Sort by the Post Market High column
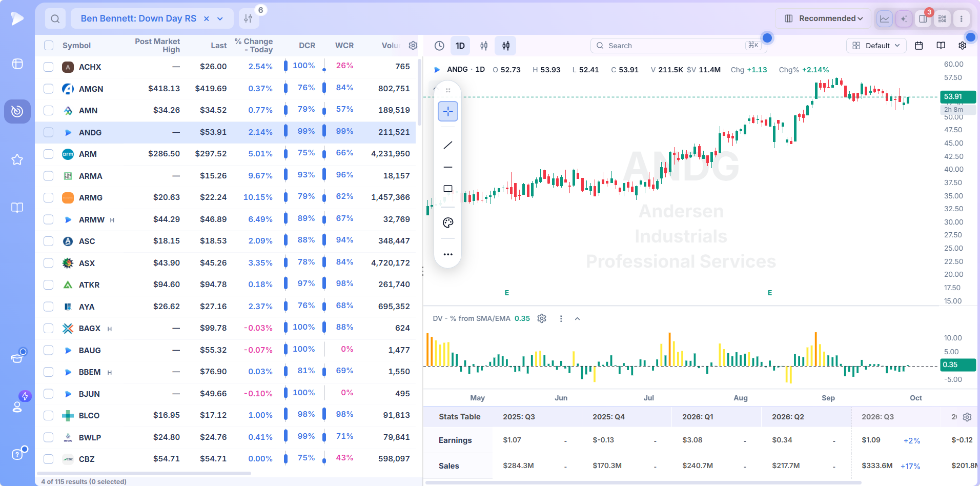This screenshot has width=980, height=486. 157,46
